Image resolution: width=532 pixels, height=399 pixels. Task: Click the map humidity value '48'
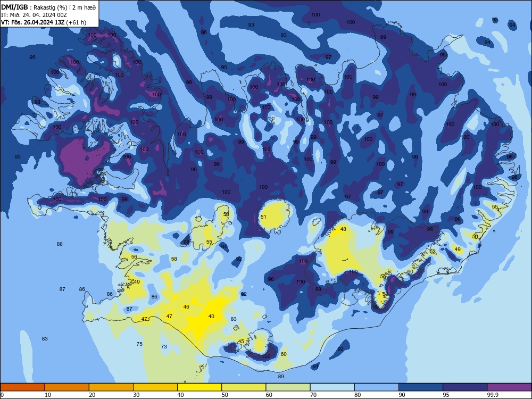pos(343,229)
